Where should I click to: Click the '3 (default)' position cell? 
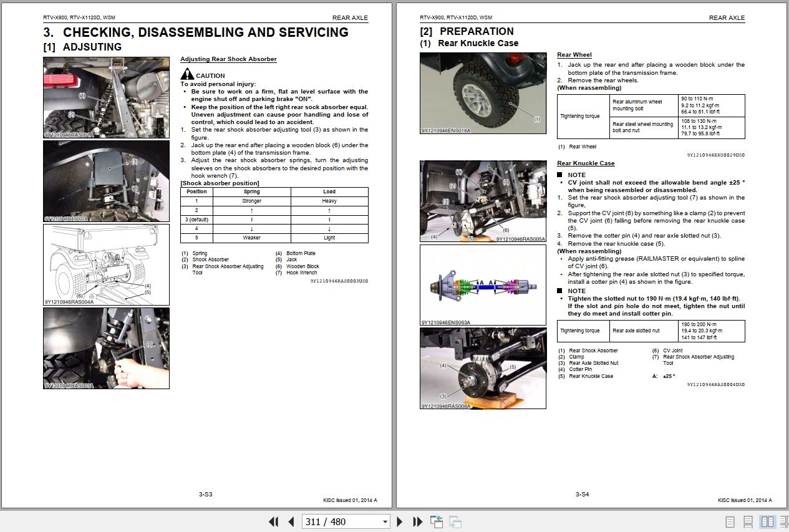click(196, 220)
